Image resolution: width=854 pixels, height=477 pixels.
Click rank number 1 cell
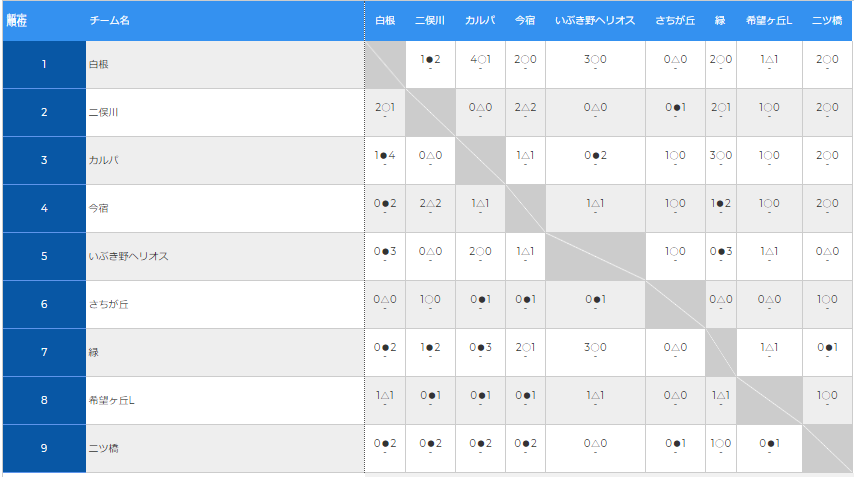(44, 64)
